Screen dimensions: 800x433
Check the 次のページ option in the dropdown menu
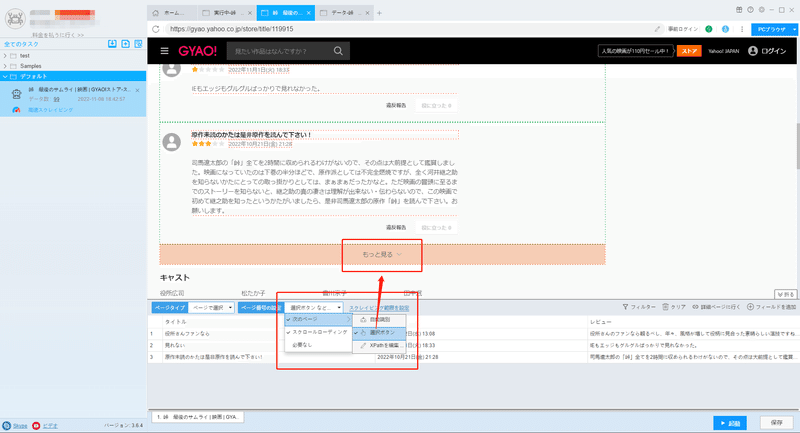click(318, 319)
